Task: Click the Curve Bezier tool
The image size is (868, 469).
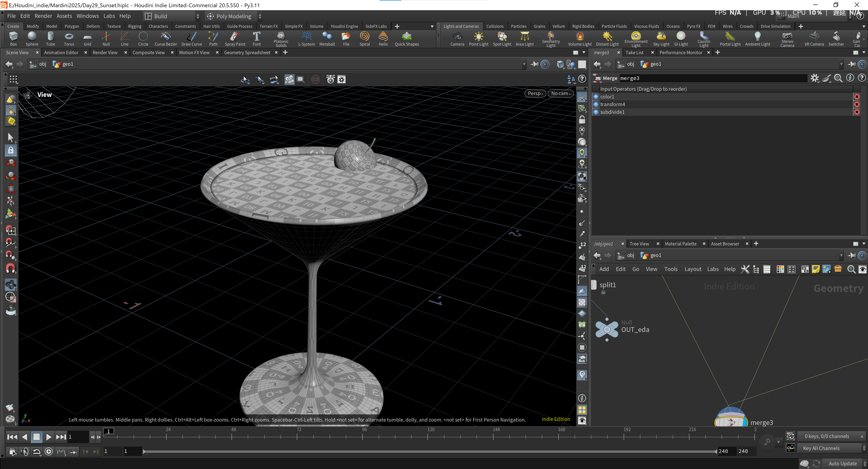Action: click(165, 38)
